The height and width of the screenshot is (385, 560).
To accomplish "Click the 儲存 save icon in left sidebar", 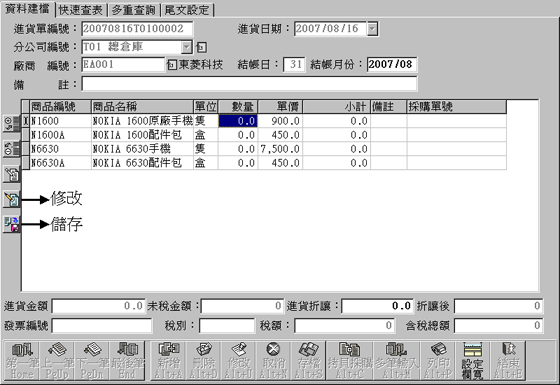I will [x=11, y=224].
